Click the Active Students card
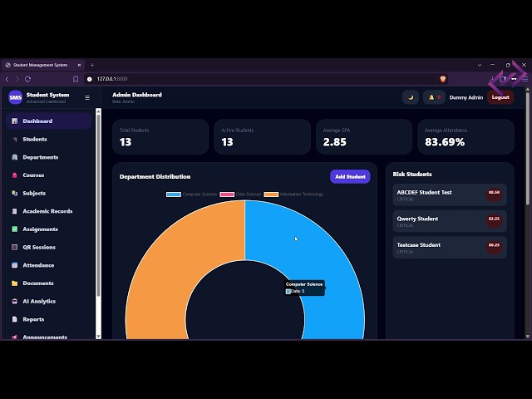This screenshot has width=532, height=399. (262, 136)
